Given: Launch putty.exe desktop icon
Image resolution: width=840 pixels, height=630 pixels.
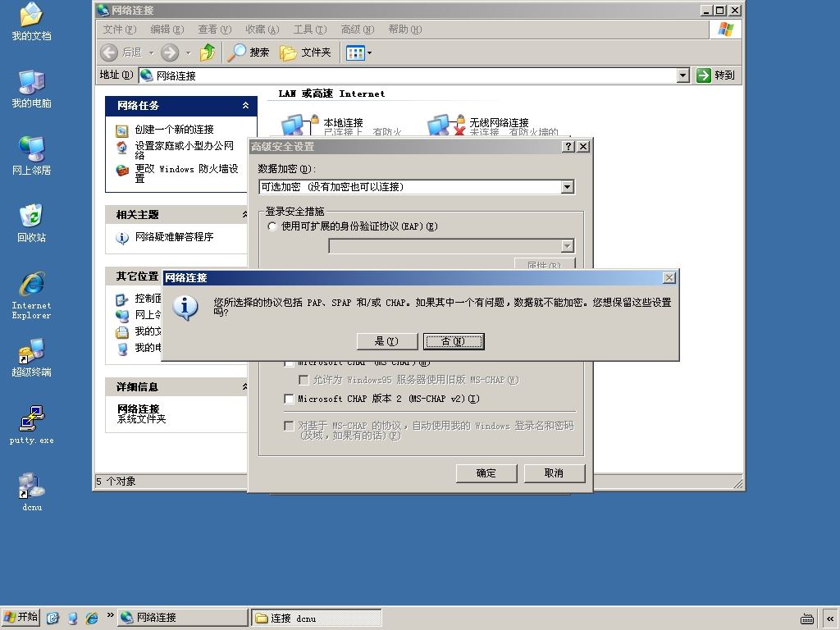Looking at the screenshot, I should [x=31, y=425].
